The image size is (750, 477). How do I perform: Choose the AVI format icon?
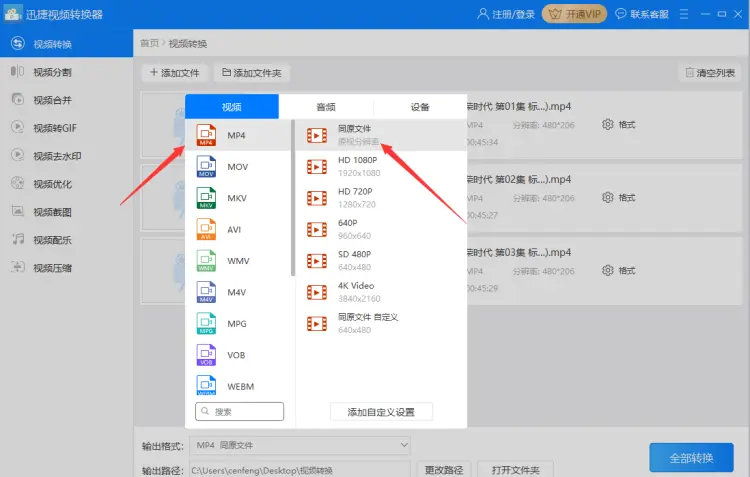click(206, 229)
